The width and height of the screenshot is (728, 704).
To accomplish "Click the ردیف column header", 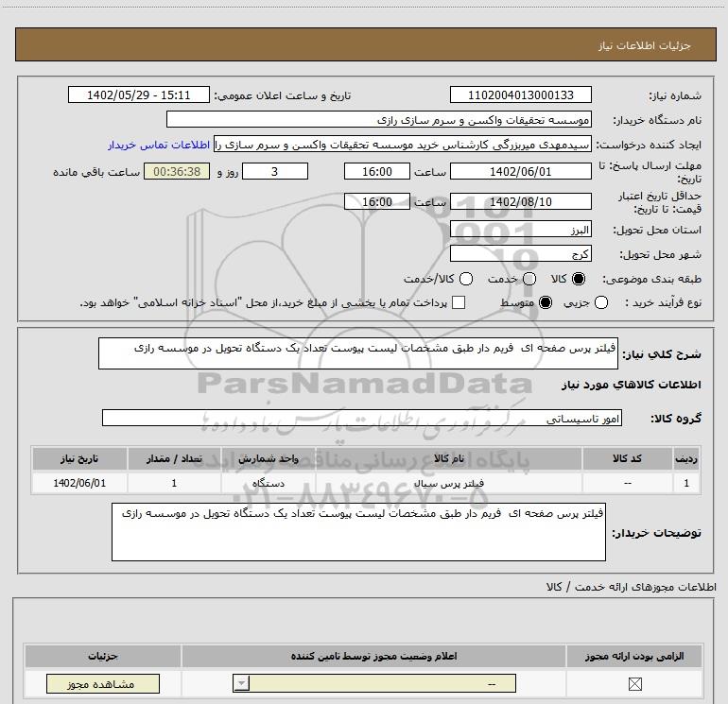I will pyautogui.click(x=686, y=458).
